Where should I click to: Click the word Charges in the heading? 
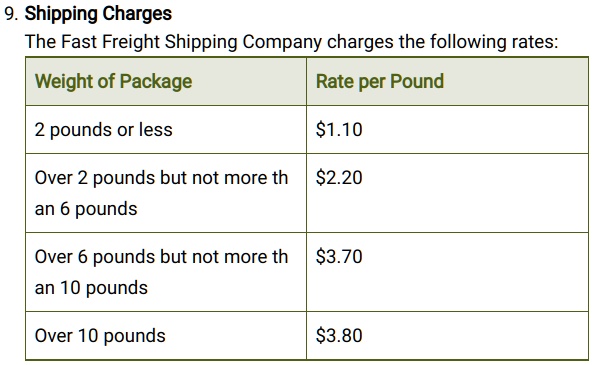pos(137,14)
